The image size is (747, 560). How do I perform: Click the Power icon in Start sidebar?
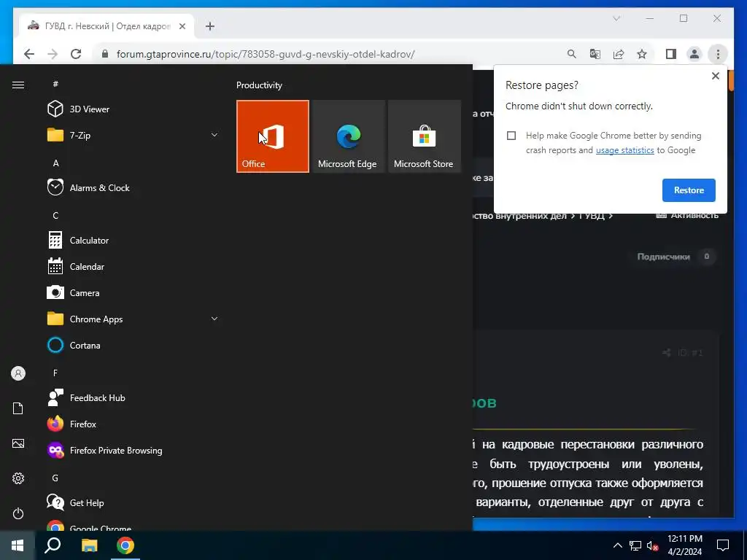click(18, 513)
